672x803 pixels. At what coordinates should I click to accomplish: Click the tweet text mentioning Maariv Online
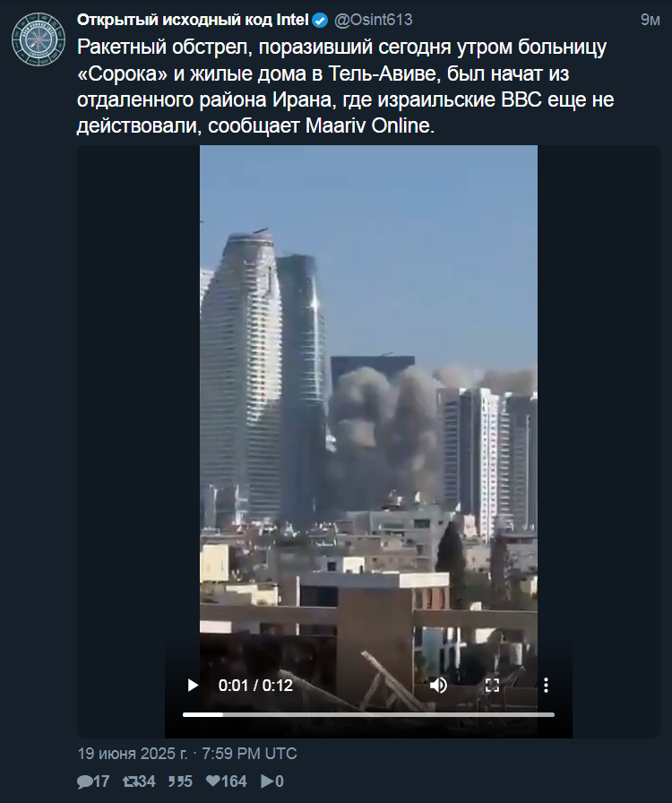(346, 86)
